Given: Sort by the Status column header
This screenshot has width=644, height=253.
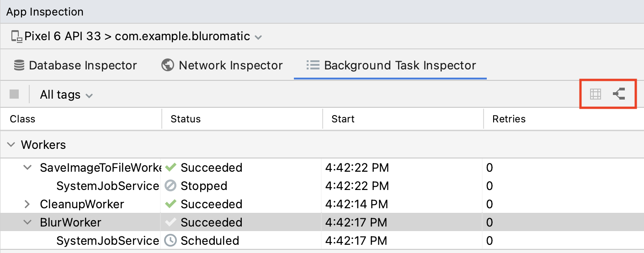Looking at the screenshot, I should (x=186, y=119).
